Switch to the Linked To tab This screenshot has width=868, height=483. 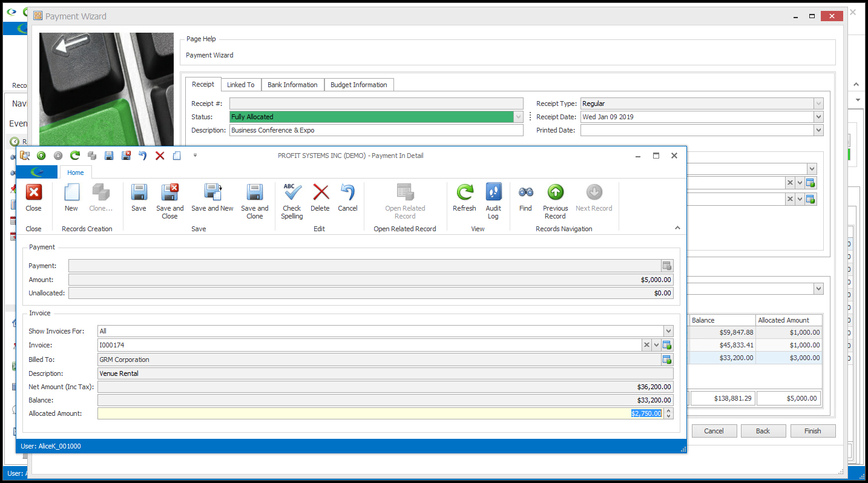241,85
